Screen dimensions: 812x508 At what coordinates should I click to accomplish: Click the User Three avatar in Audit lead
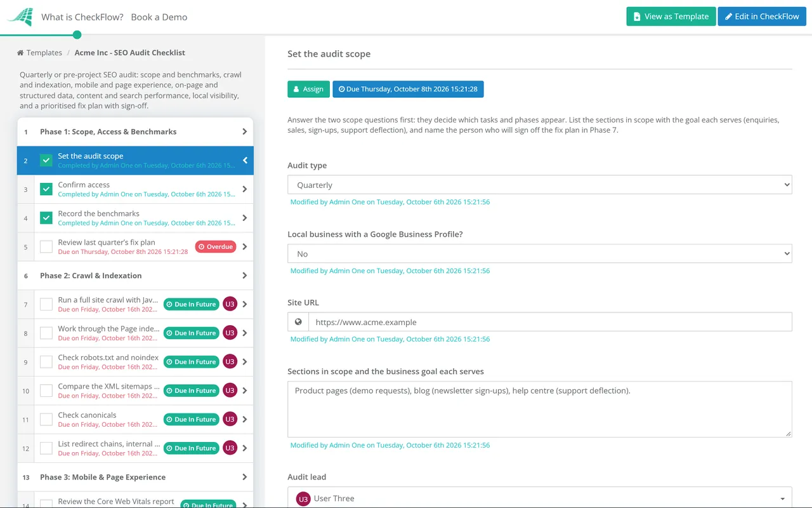(x=303, y=498)
